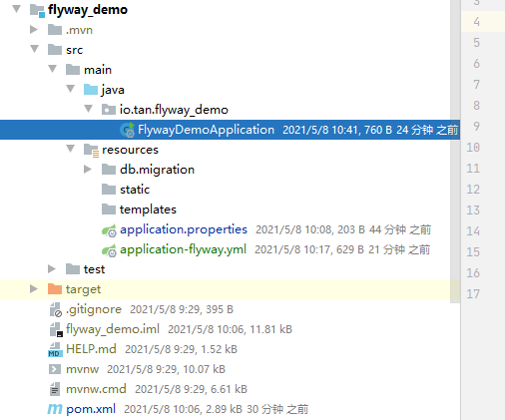Select the mvnw.cmd file
The width and height of the screenshot is (505, 420).
[96, 389]
